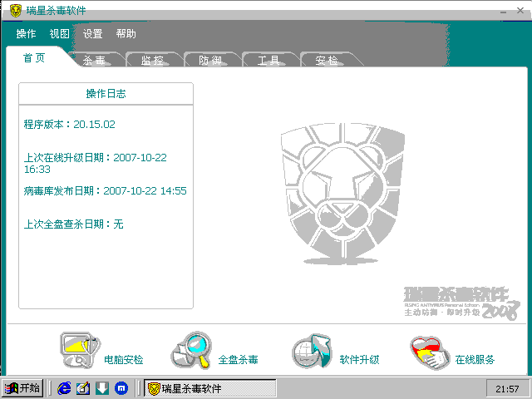532x399 pixels.
Task: Switch to the 工具 tab
Action: pos(268,61)
